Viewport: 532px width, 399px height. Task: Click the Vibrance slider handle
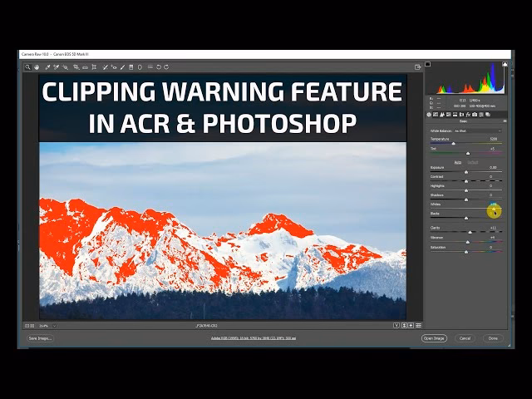[x=468, y=242]
